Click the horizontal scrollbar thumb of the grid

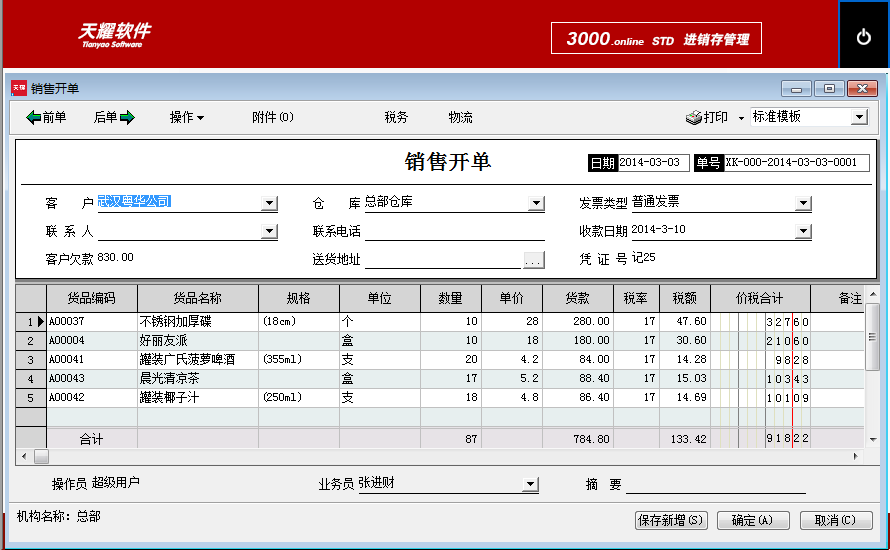click(x=41, y=456)
